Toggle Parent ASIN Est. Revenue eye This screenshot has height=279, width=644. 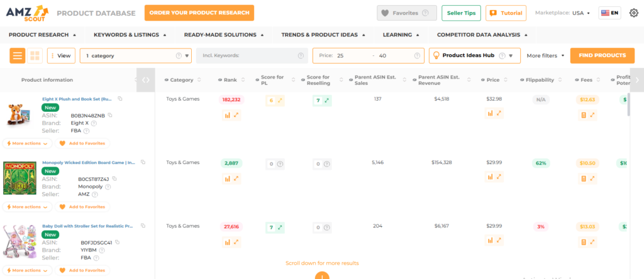(x=414, y=80)
